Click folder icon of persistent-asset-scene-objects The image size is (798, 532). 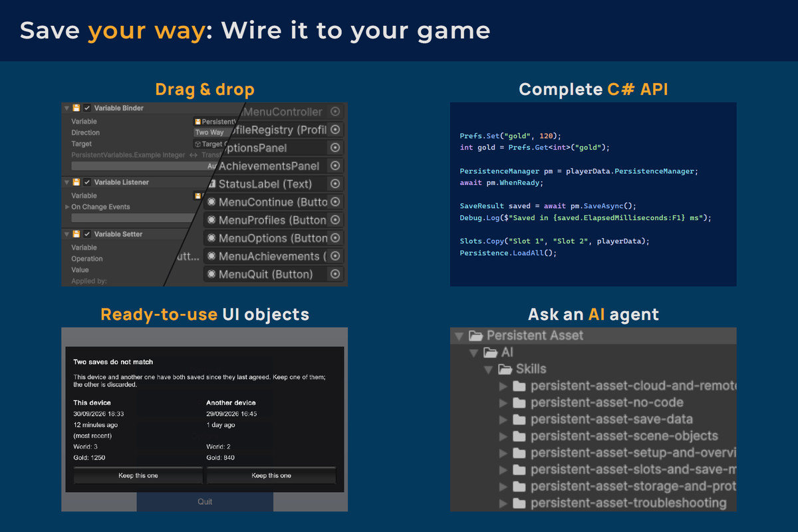(519, 436)
